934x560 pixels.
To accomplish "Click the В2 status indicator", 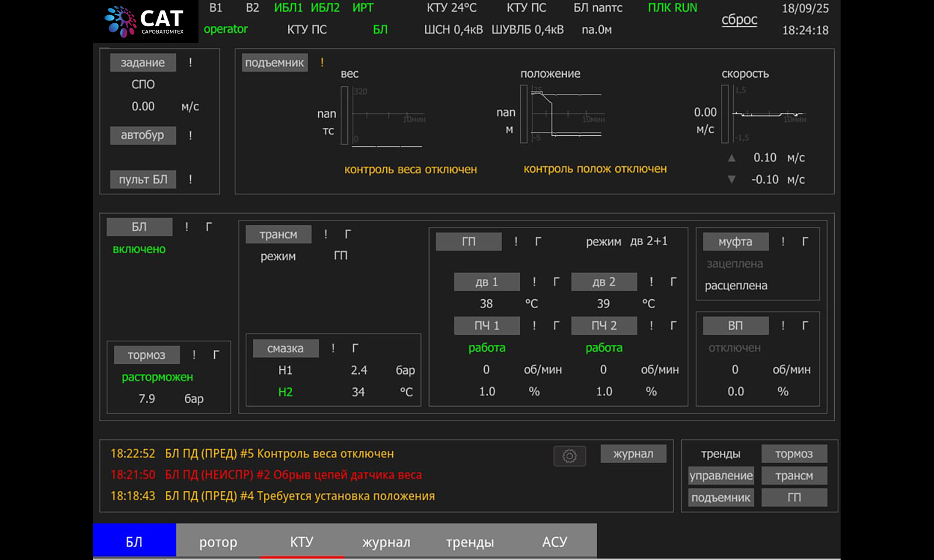I will pyautogui.click(x=252, y=8).
